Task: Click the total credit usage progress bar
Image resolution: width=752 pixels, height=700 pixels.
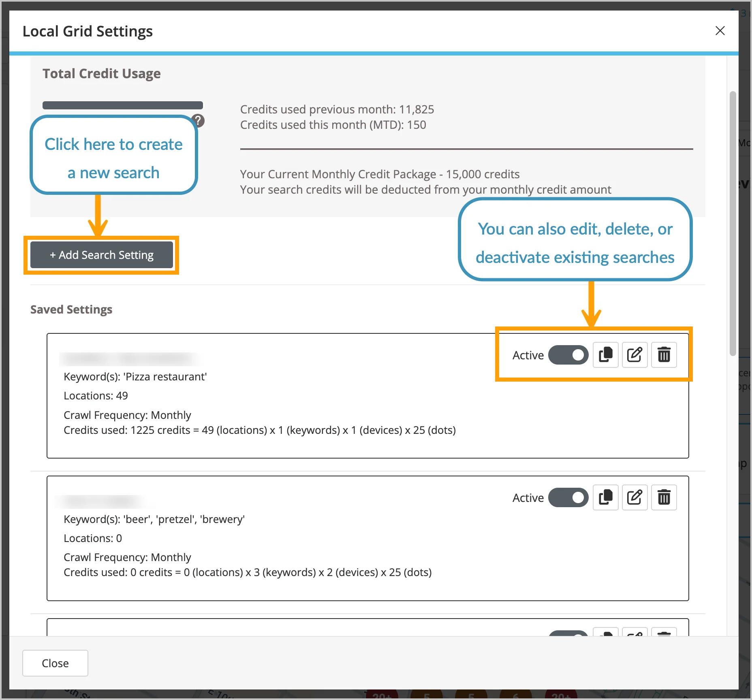Action: pyautogui.click(x=123, y=105)
